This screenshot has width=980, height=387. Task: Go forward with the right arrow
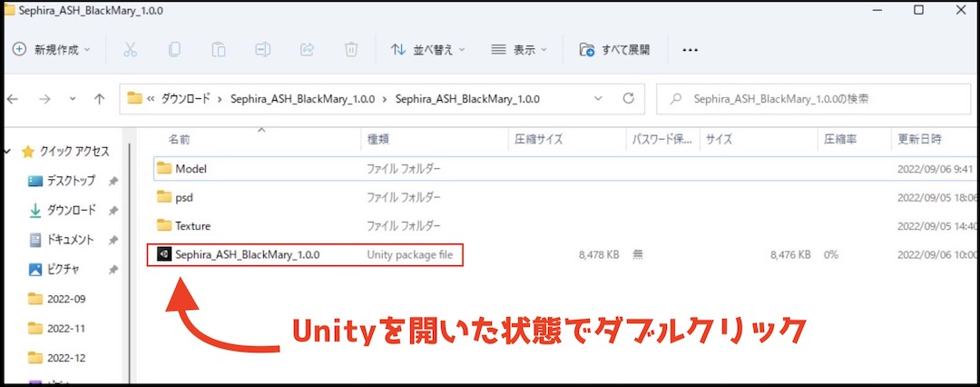[x=44, y=98]
